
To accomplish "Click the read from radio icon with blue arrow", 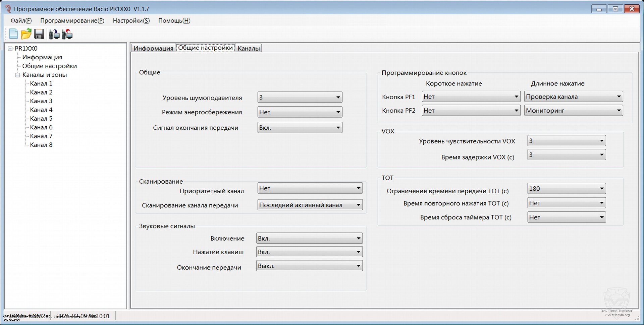I will pos(54,34).
